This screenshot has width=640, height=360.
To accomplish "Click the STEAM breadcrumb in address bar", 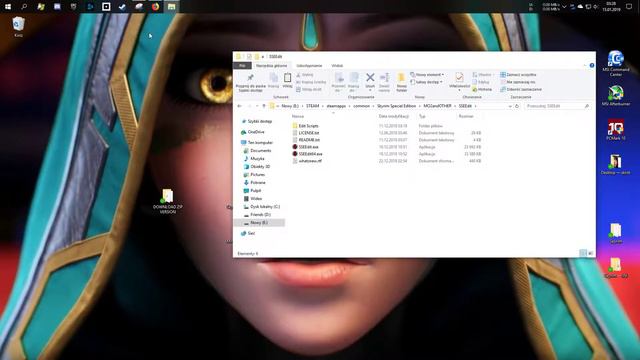I will (x=313, y=106).
